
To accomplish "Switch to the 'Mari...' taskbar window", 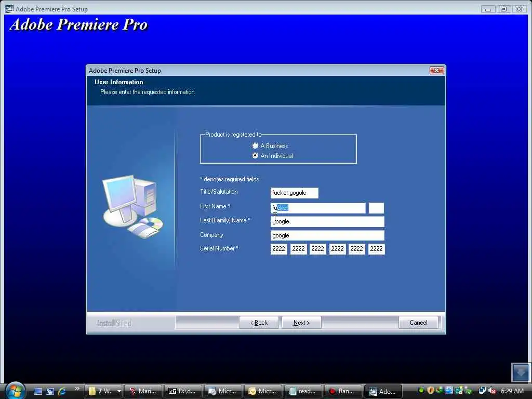I will 143,391.
